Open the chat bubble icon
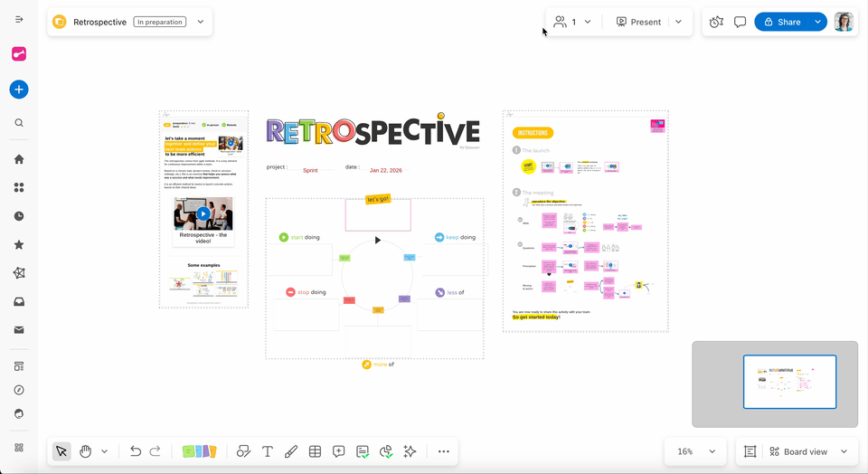 (x=741, y=22)
